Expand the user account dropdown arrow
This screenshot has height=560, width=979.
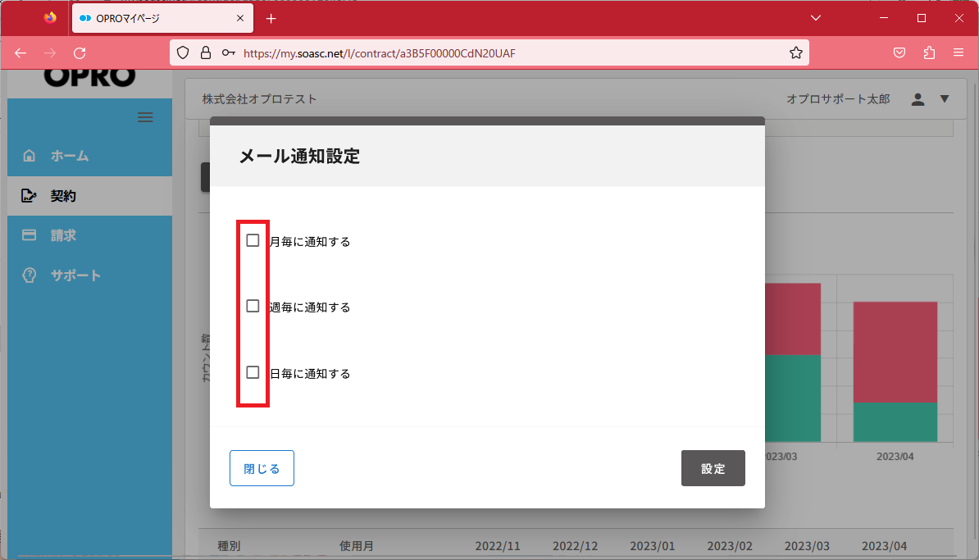[944, 99]
